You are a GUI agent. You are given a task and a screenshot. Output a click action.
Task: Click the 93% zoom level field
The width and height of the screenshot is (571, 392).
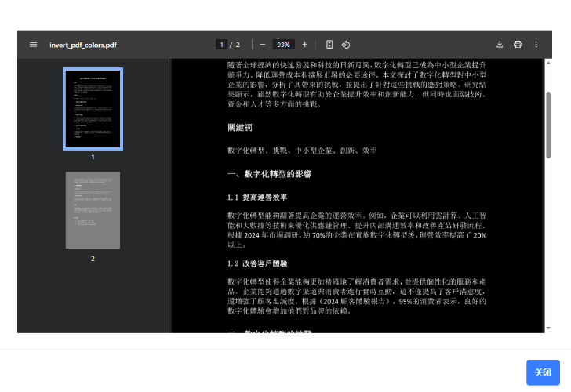point(283,45)
